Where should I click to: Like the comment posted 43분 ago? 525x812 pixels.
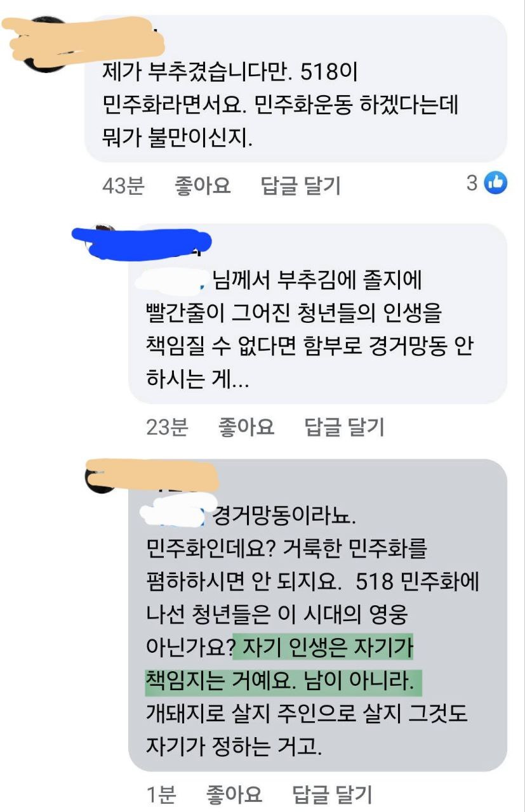203,186
